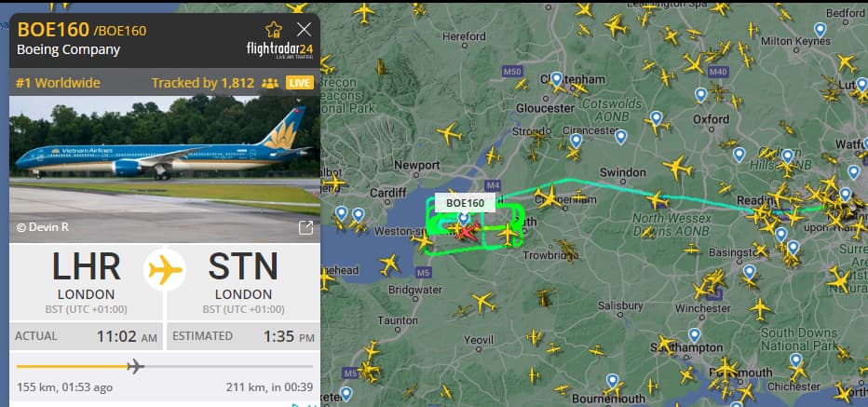Click the airplane near Bridgwater
This screenshot has height=407, width=868.
pos(388,265)
